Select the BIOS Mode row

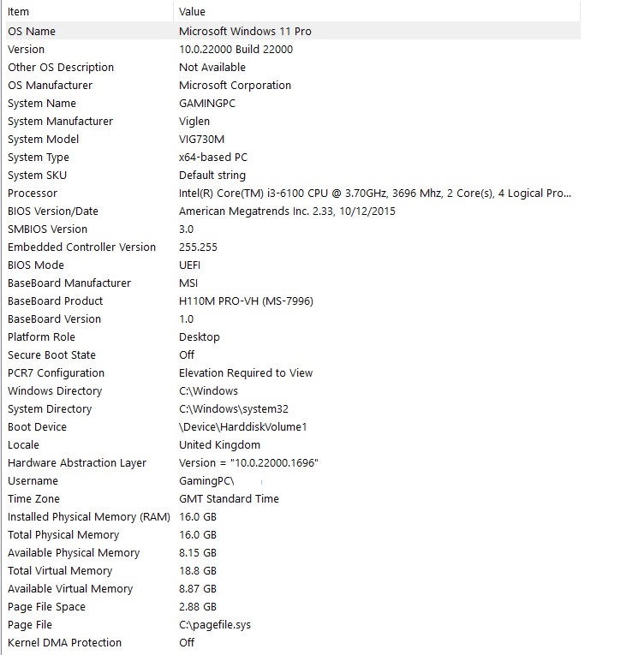36,265
